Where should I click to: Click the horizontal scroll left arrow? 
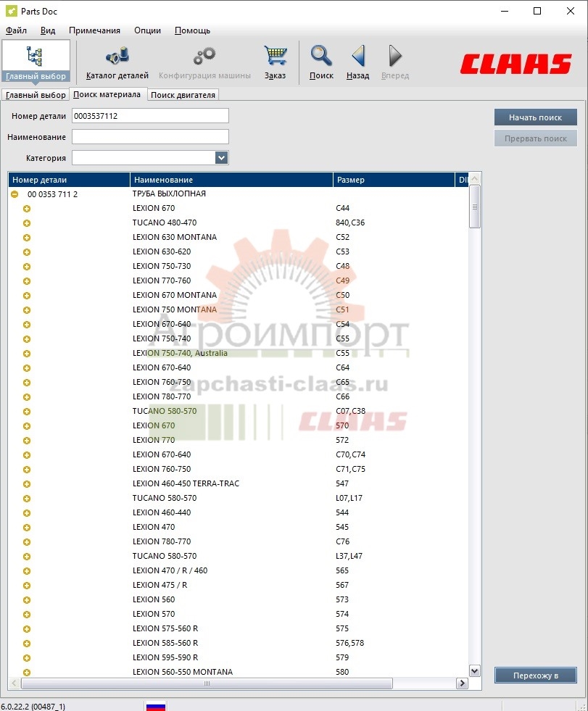(x=15, y=683)
